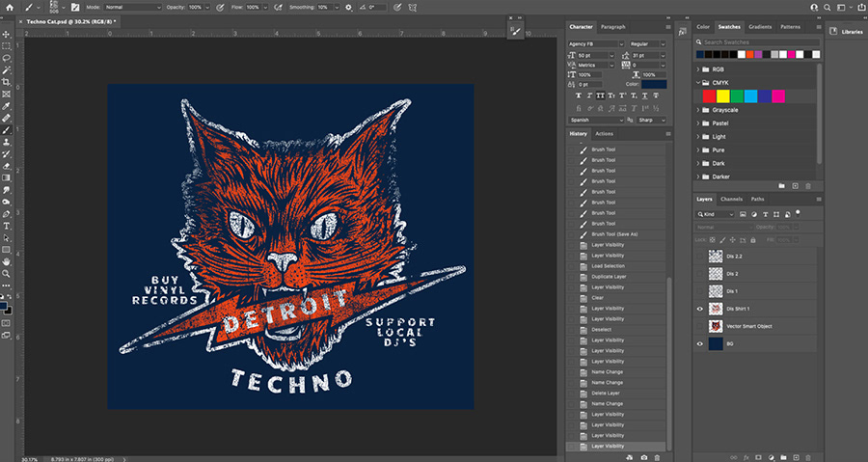Pick the cyan CMYK swatch
Image resolution: width=868 pixels, height=462 pixels.
[x=750, y=96]
